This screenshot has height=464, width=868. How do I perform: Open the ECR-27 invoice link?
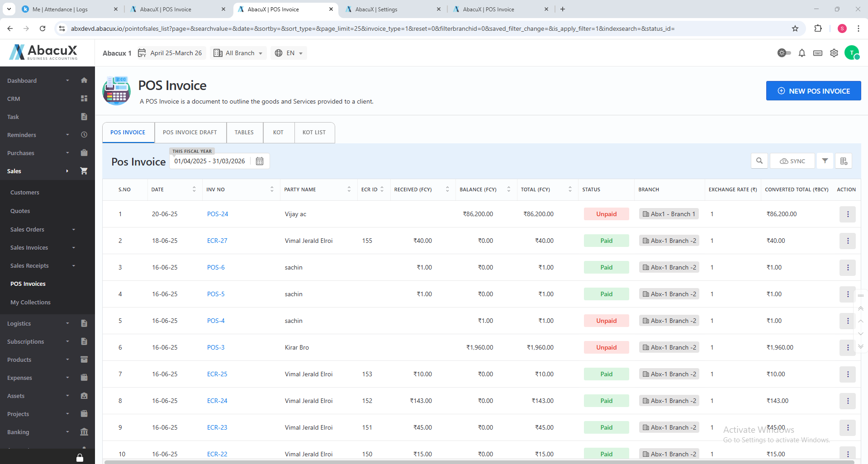tap(217, 241)
